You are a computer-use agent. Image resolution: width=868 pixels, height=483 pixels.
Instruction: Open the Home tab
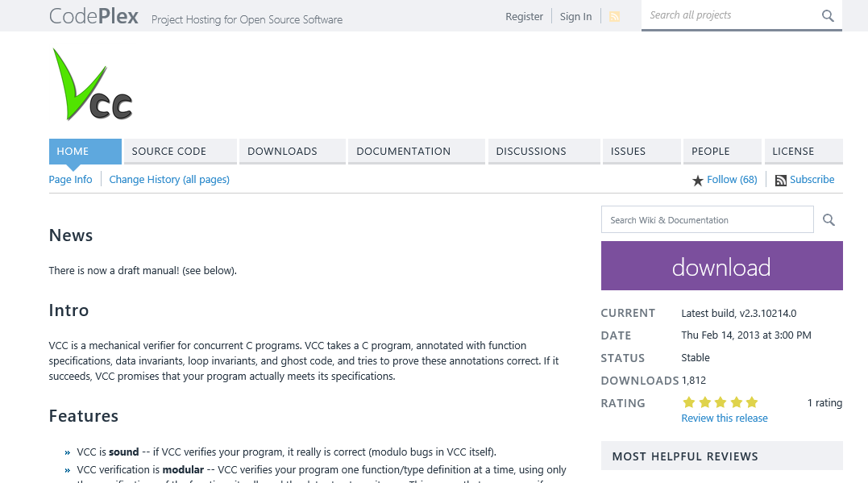(85, 152)
